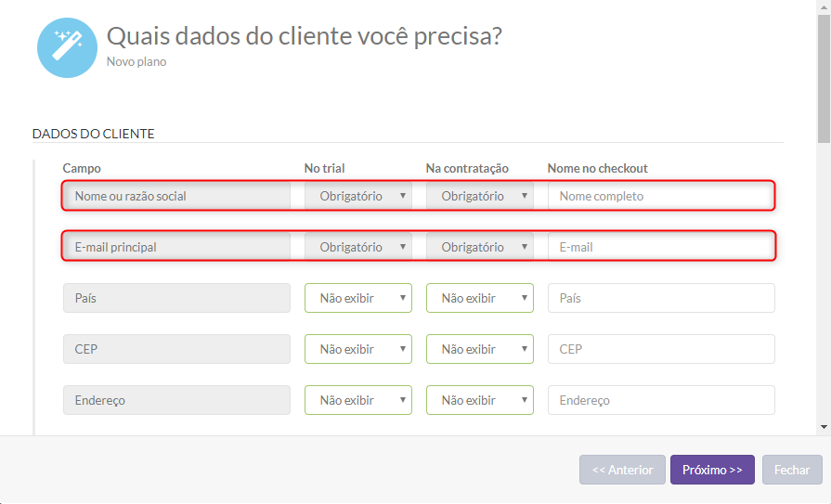831x504 pixels.
Task: Focus the CEP checkout name field
Action: (660, 349)
